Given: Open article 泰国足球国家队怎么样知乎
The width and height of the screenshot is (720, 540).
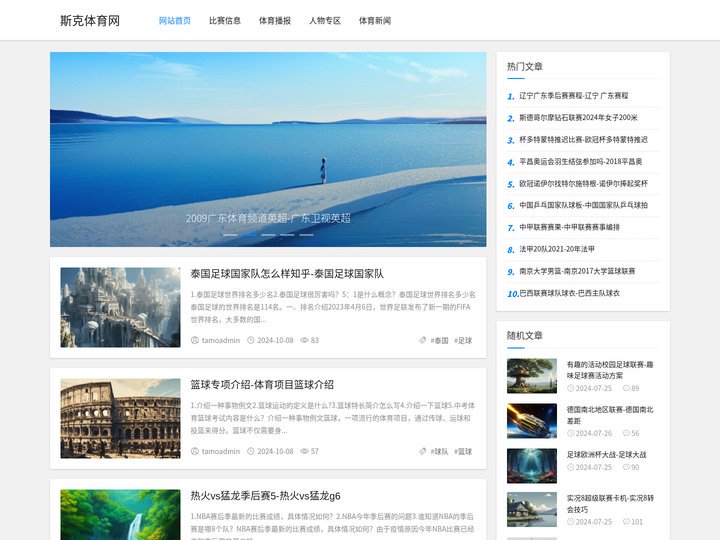Looking at the screenshot, I should point(287,274).
